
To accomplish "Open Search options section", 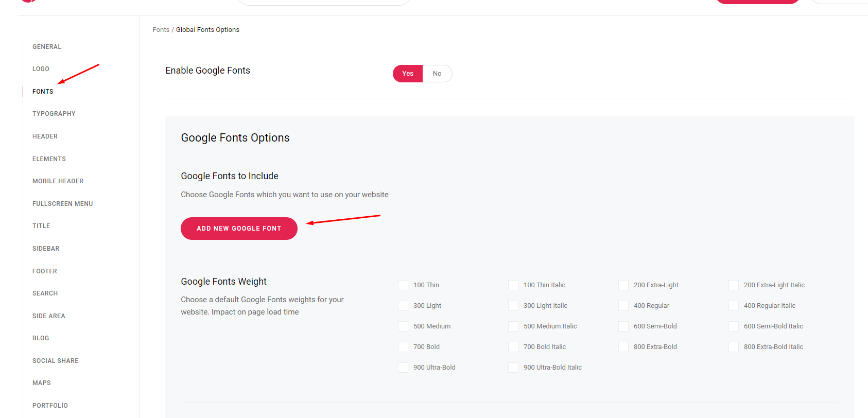I will click(45, 293).
